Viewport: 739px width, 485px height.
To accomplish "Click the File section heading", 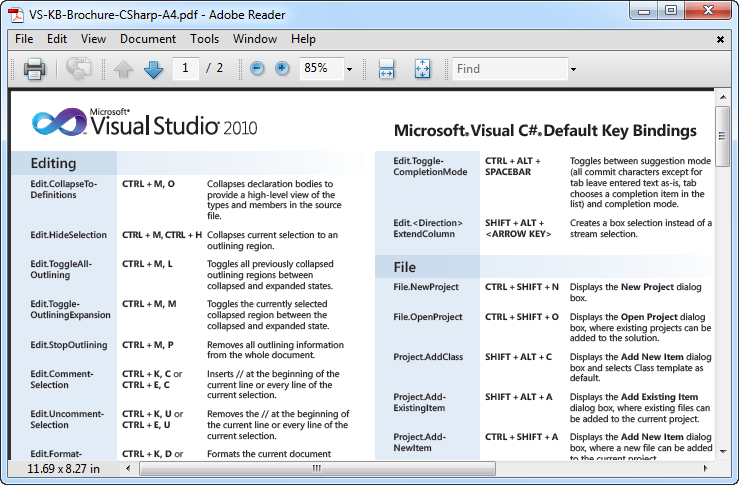I will [404, 267].
